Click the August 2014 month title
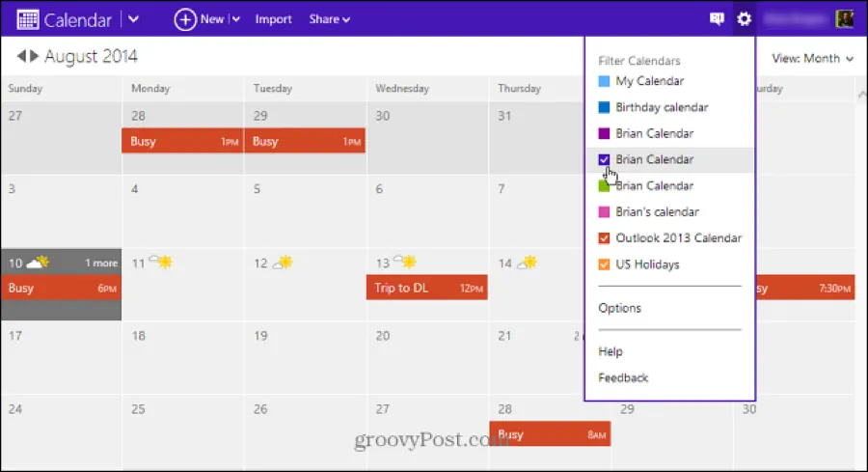 tap(91, 57)
